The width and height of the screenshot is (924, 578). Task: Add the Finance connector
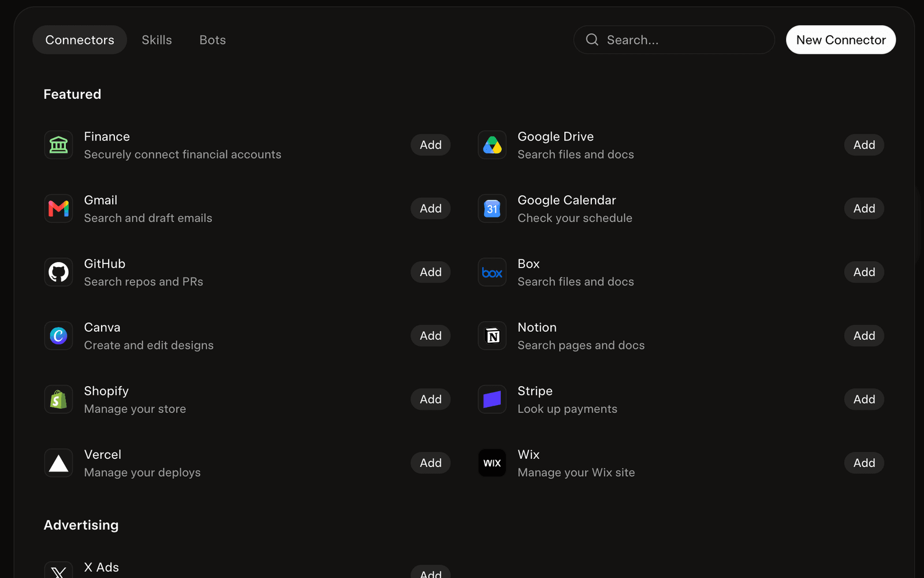click(x=431, y=145)
